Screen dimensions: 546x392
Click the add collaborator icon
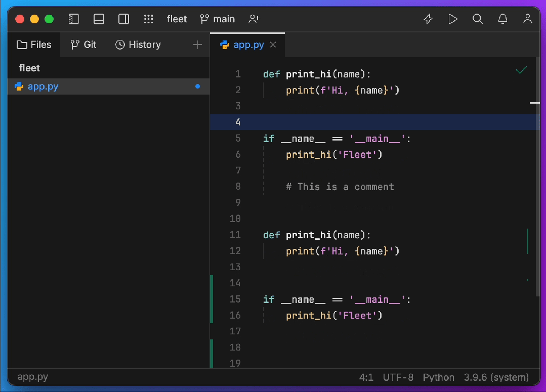(254, 19)
